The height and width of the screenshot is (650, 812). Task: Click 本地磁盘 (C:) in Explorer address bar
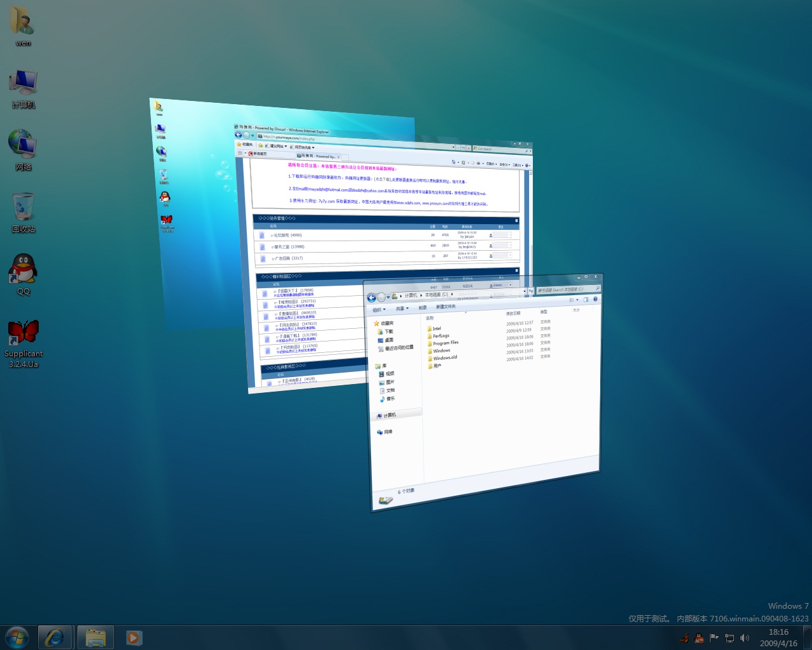click(436, 295)
